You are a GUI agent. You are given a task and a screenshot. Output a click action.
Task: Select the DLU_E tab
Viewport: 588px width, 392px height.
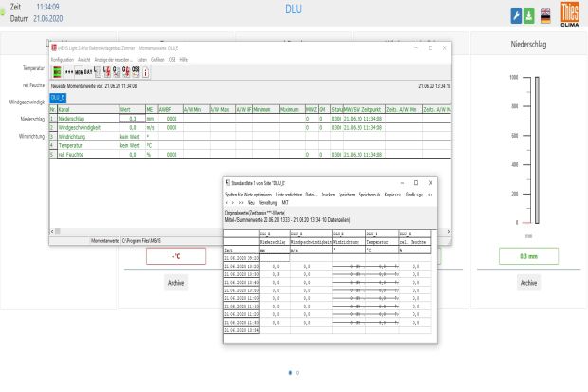(x=58, y=97)
